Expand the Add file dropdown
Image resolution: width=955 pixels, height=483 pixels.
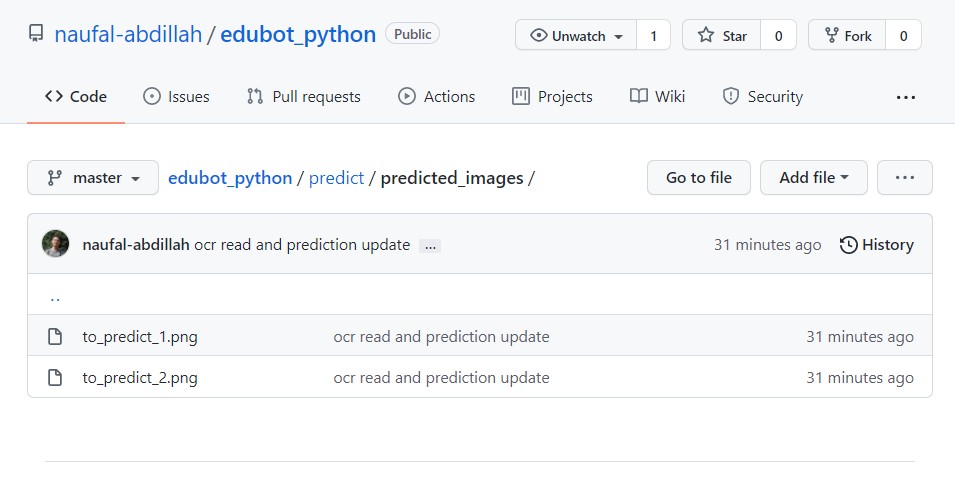pyautogui.click(x=814, y=178)
